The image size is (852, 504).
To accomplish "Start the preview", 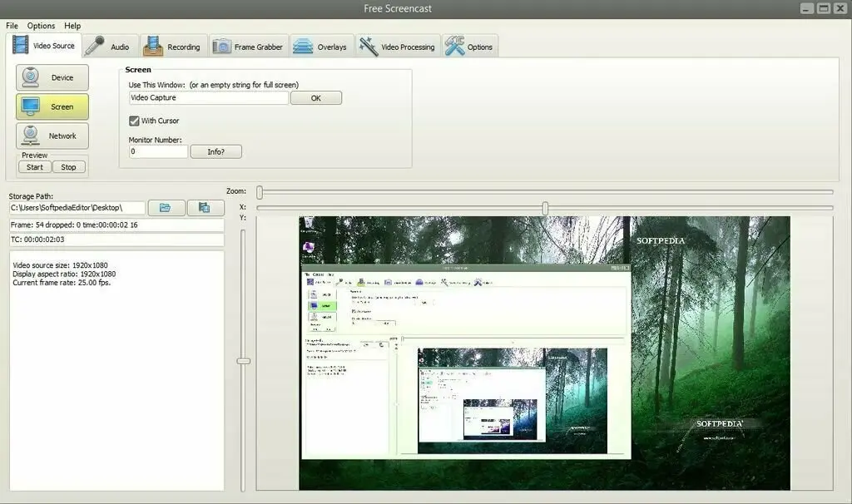I will point(35,167).
